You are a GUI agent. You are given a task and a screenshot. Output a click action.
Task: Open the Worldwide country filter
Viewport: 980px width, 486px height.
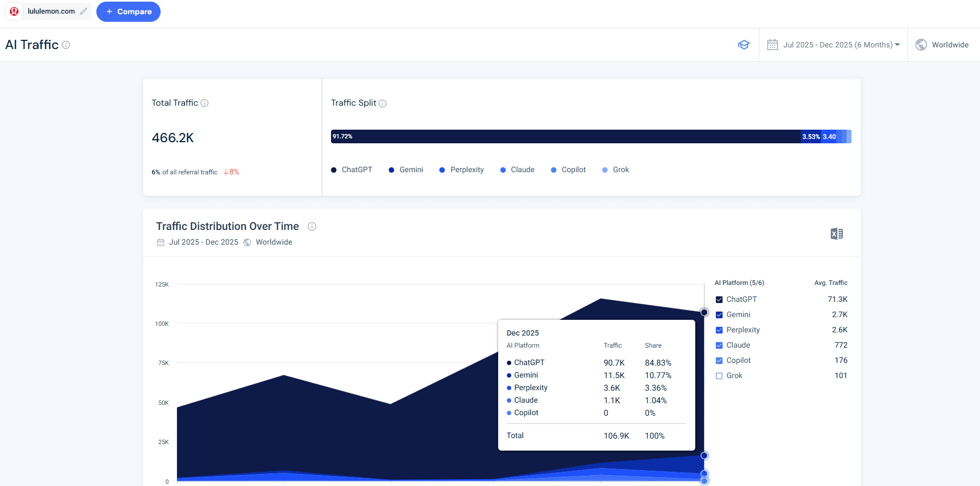(950, 45)
